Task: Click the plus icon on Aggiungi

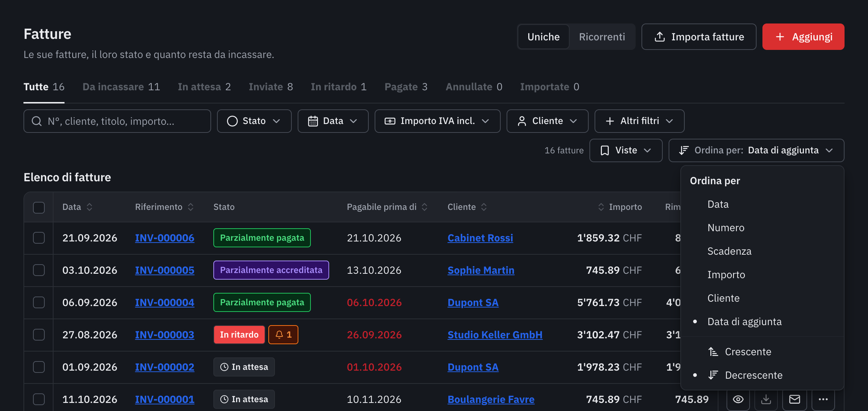Action: point(780,37)
